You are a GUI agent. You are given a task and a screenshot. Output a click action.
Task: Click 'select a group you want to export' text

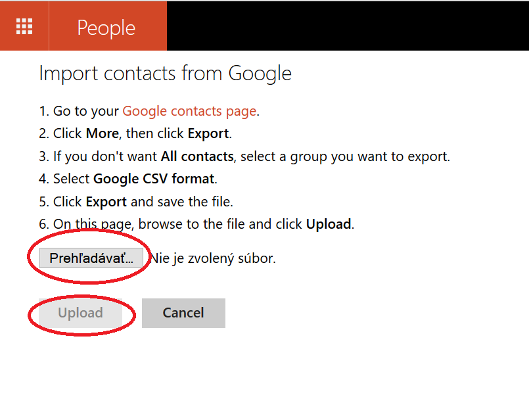[x=344, y=156]
